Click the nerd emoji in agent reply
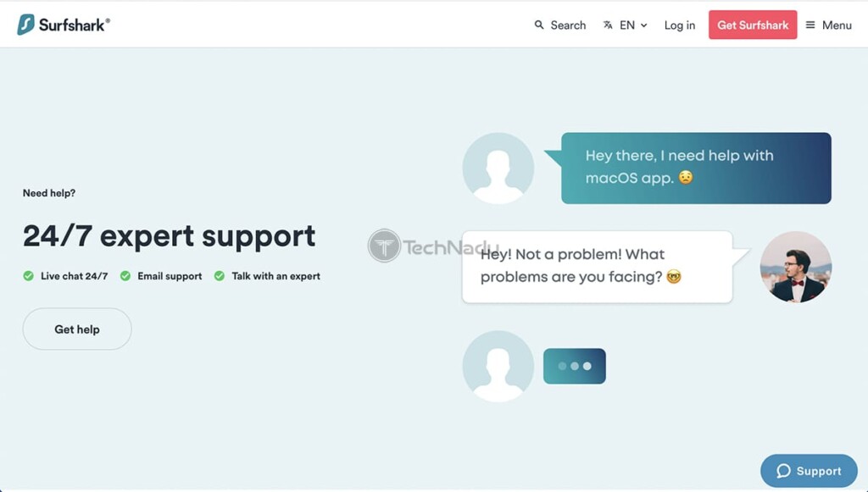Screen dimensions: 868x492 click(x=674, y=276)
